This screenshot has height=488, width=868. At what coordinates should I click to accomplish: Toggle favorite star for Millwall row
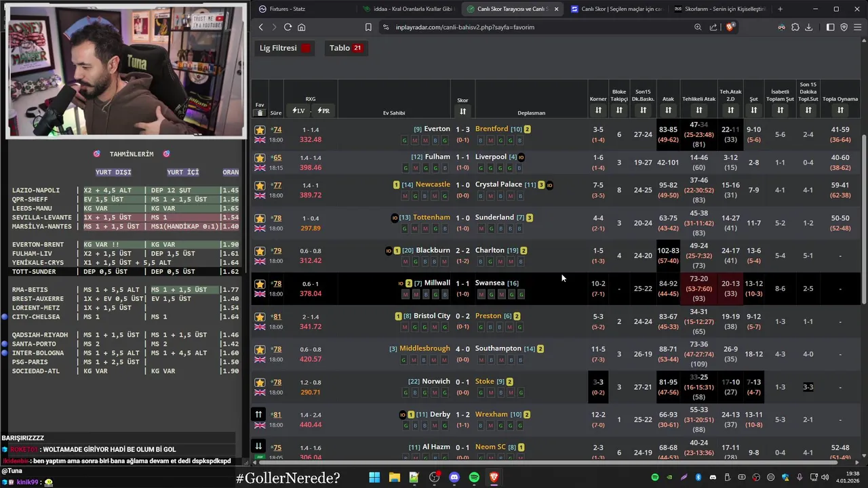tap(260, 284)
